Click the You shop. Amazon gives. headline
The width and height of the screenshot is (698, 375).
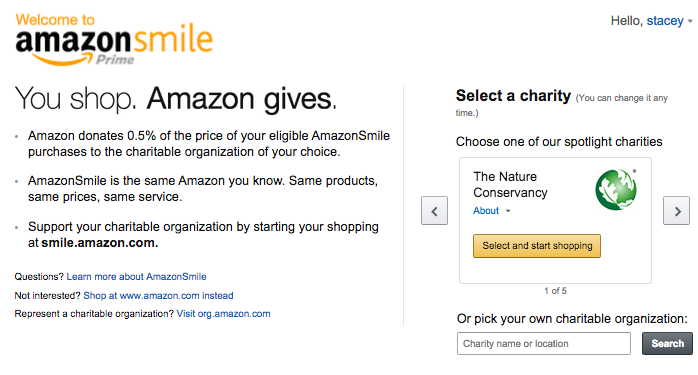pos(176,98)
